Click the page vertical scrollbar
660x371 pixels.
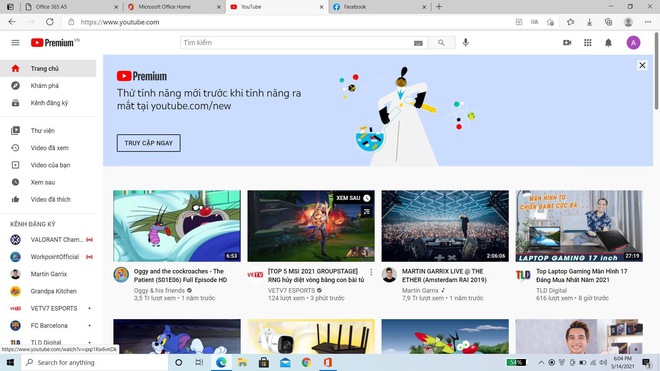[656, 72]
